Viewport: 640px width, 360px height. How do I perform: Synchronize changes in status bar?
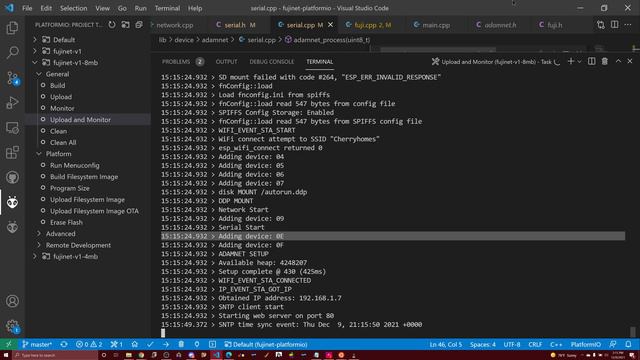click(x=64, y=344)
